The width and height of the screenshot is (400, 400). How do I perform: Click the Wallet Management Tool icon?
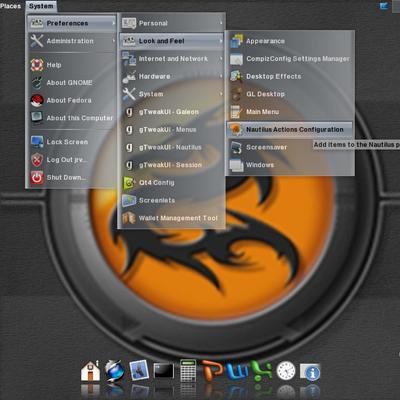129,218
